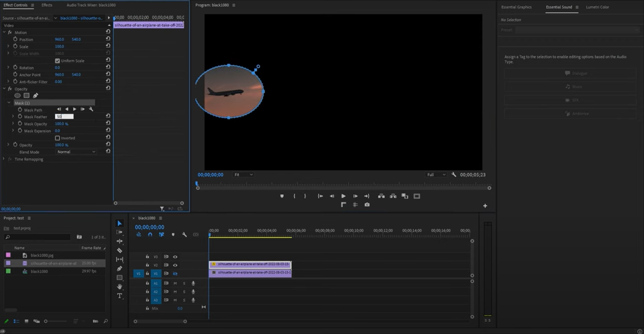
Task: Expand the Rotation property
Action: (8, 68)
